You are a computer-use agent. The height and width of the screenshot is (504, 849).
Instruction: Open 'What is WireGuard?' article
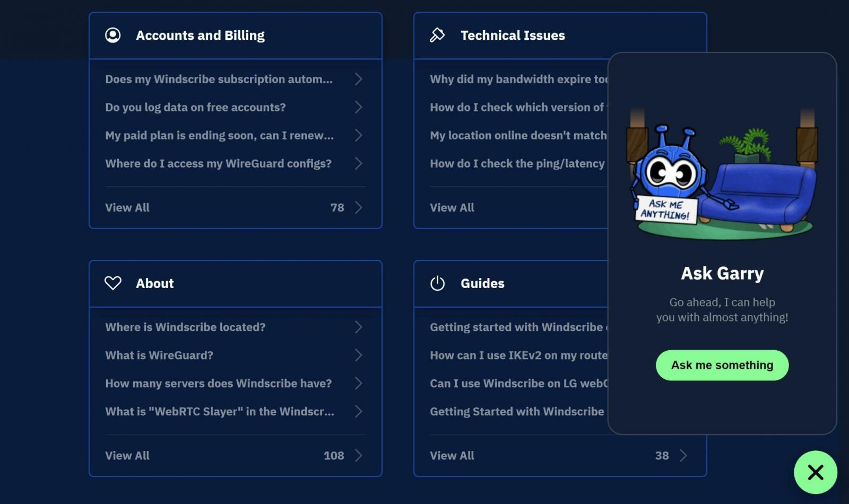click(x=159, y=355)
